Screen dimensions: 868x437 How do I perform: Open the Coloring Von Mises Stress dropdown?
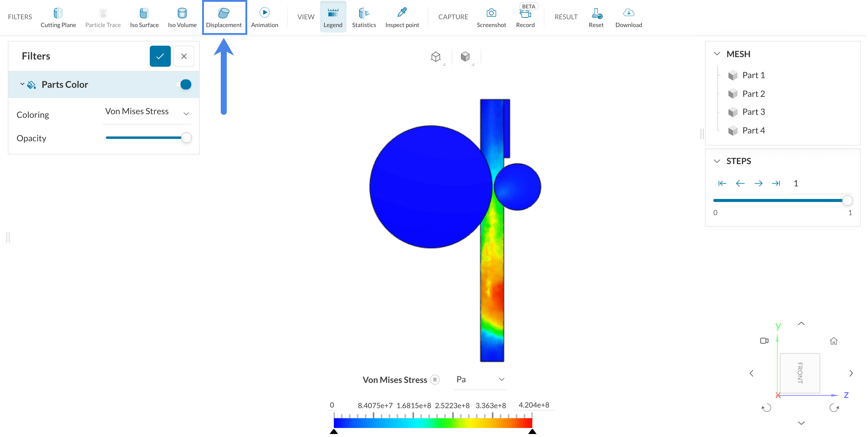point(147,112)
